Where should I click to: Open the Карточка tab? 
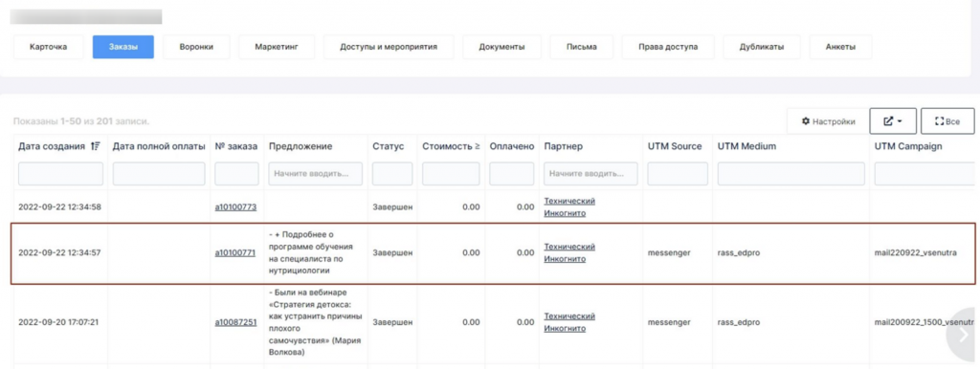point(48,47)
